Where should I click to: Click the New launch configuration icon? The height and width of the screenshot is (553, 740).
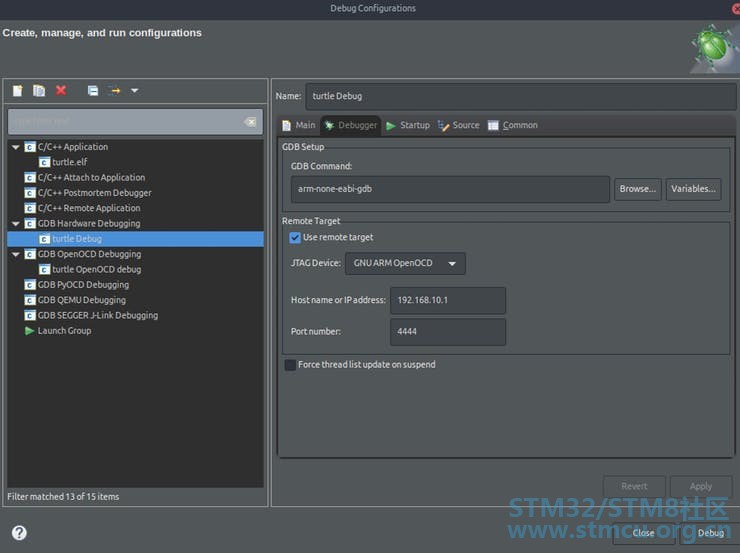click(17, 91)
